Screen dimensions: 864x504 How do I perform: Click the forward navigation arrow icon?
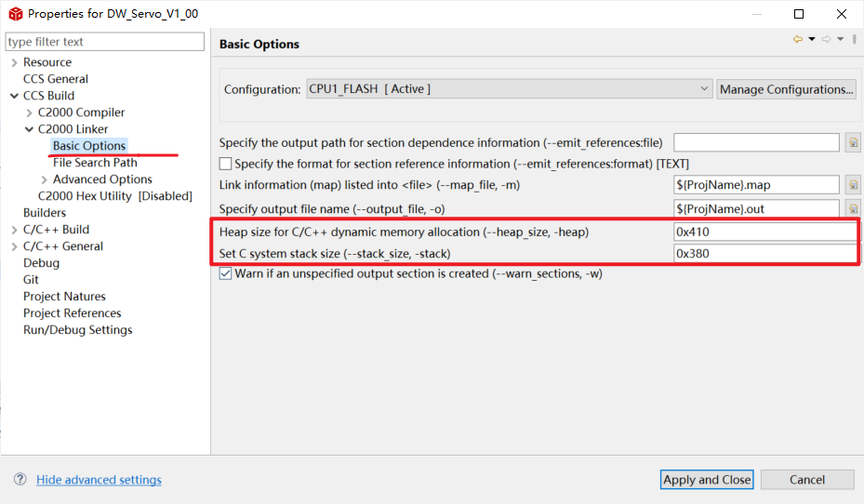click(x=826, y=39)
